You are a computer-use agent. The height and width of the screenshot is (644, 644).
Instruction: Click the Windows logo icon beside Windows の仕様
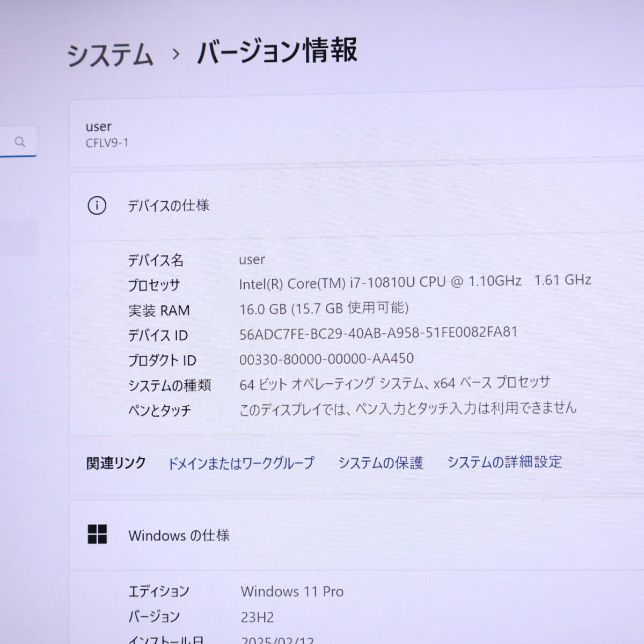tap(97, 535)
